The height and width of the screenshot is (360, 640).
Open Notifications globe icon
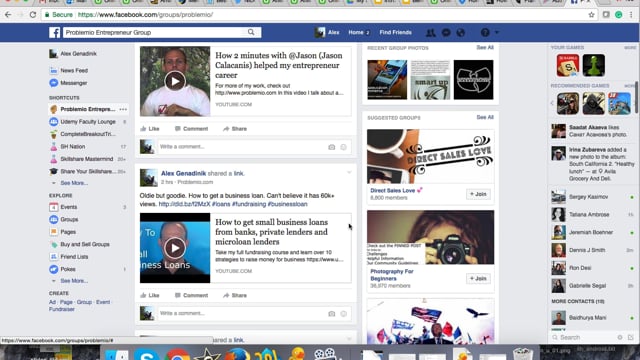[460, 33]
